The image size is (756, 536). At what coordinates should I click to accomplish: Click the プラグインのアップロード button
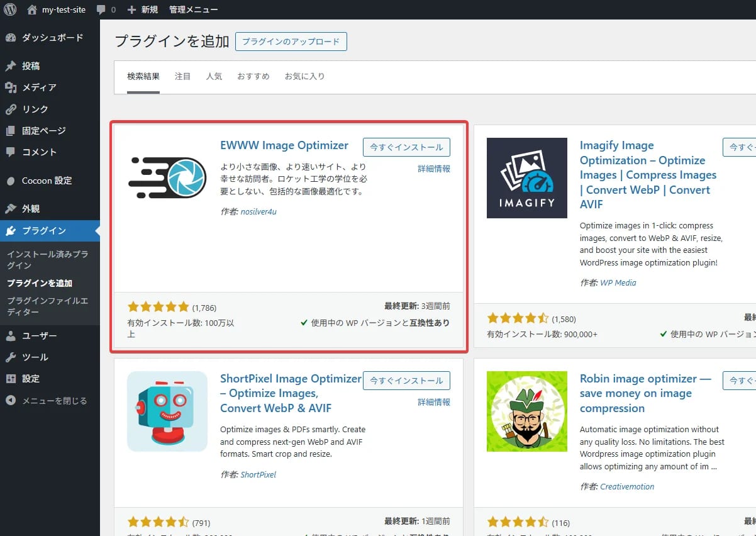(x=291, y=42)
